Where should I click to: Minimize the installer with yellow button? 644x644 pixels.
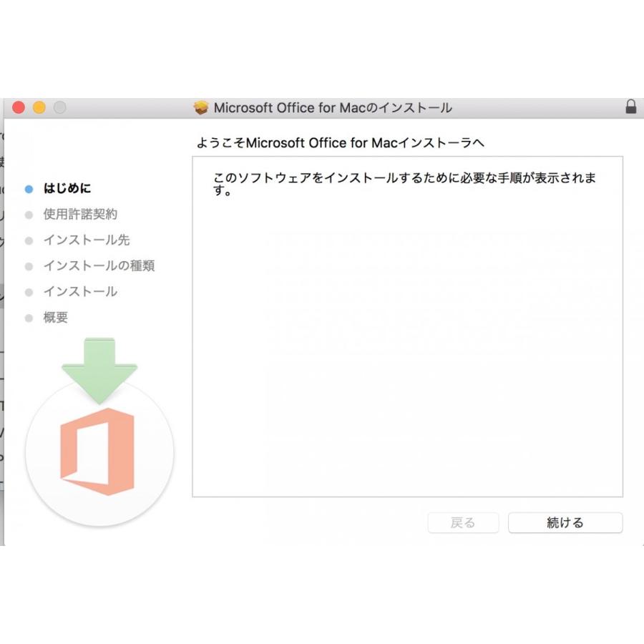pos(39,107)
